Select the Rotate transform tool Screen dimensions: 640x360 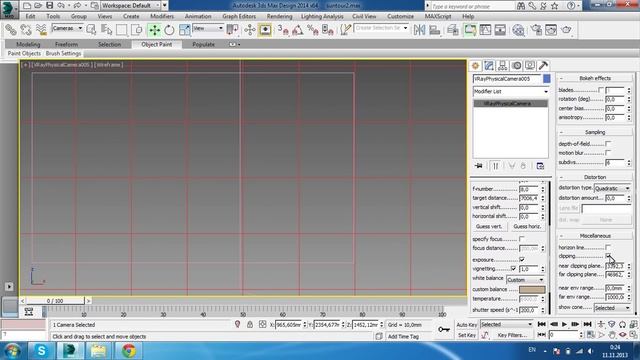pos(169,30)
